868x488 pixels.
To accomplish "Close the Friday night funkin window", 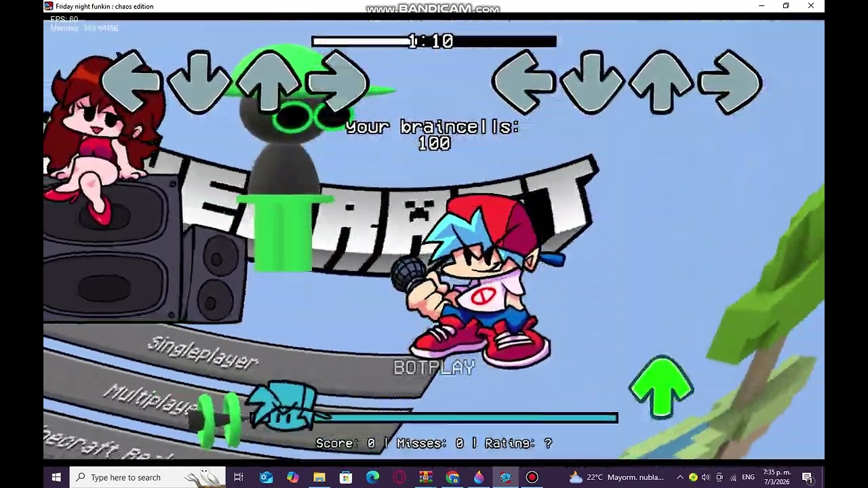I will coord(811,6).
